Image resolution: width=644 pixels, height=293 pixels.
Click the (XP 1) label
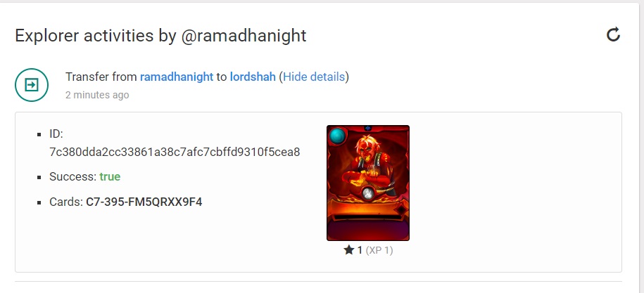379,250
